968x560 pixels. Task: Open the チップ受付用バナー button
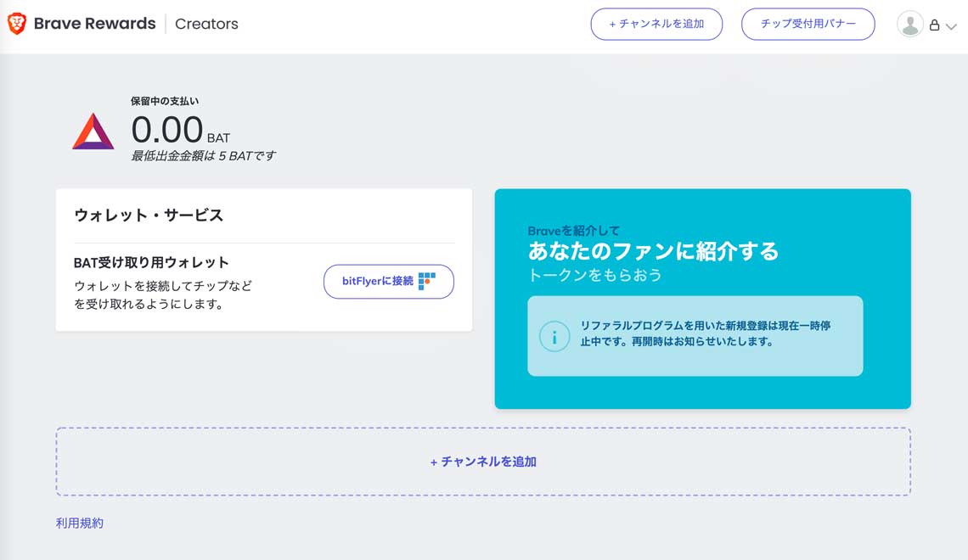(x=808, y=24)
